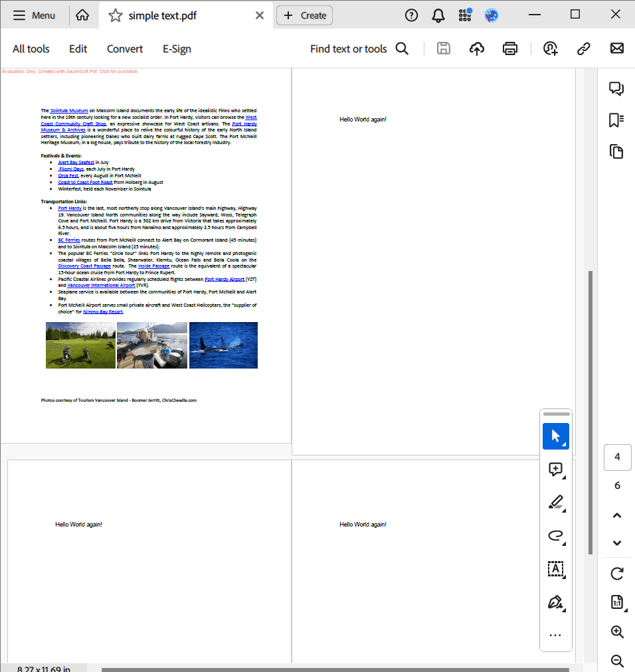Click the Create button
The height and width of the screenshot is (672, 635).
[x=304, y=15]
